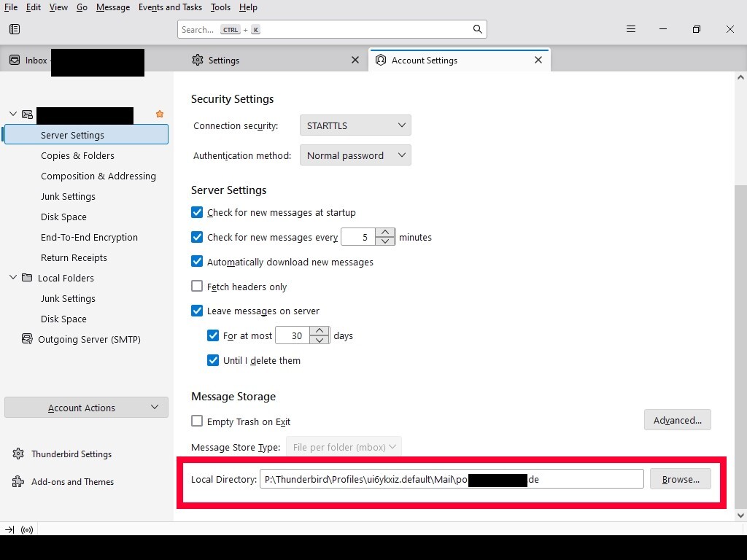Click the Outgoing Server (SMTP) icon
Viewport: 747px width, 560px height.
click(x=27, y=339)
